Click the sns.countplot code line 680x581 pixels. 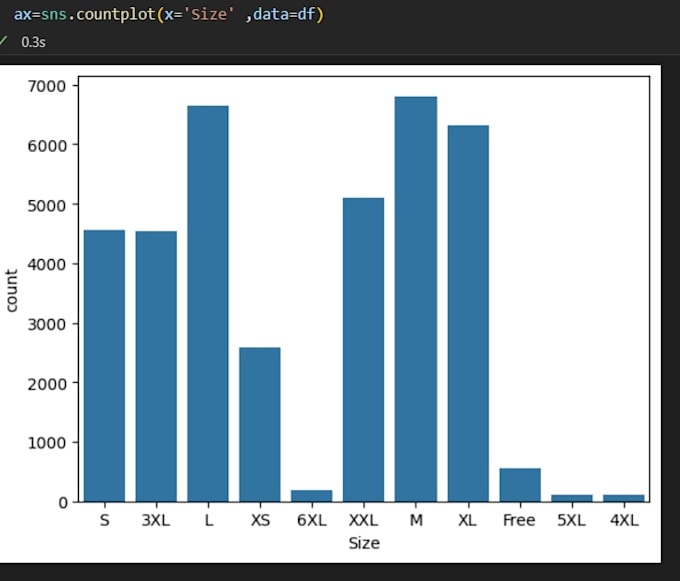[x=169, y=15]
